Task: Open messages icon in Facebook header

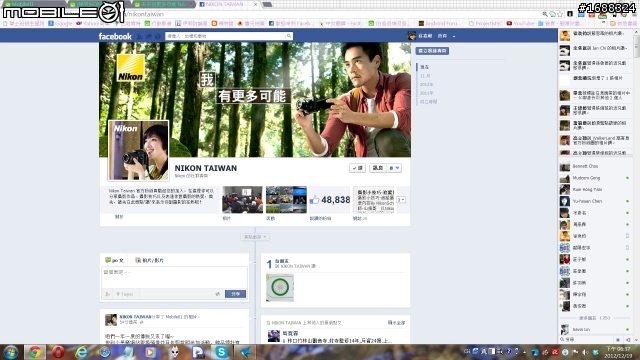Action: coord(149,36)
